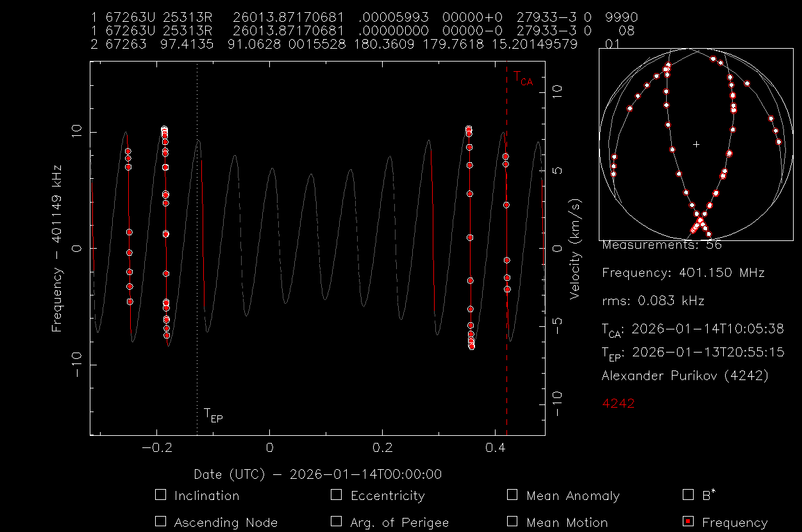This screenshot has height=532, width=802.
Task: Enable the B* drag term checkbox
Action: coord(688,495)
